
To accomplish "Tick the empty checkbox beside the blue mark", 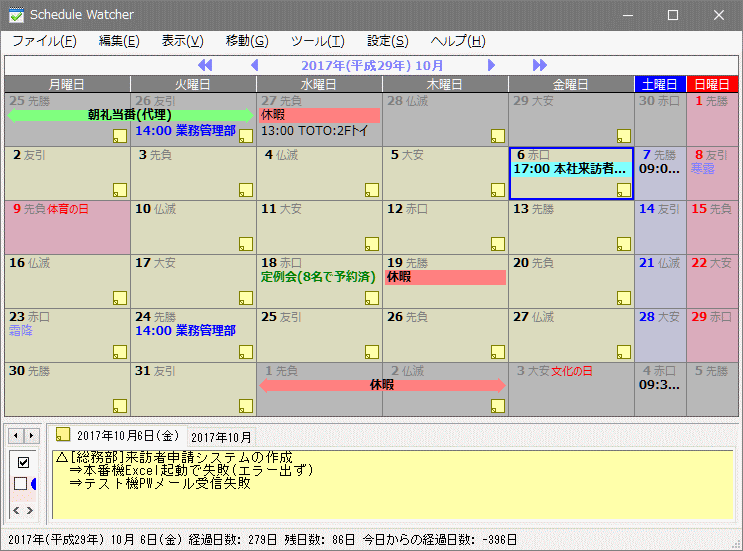I will click(x=20, y=484).
